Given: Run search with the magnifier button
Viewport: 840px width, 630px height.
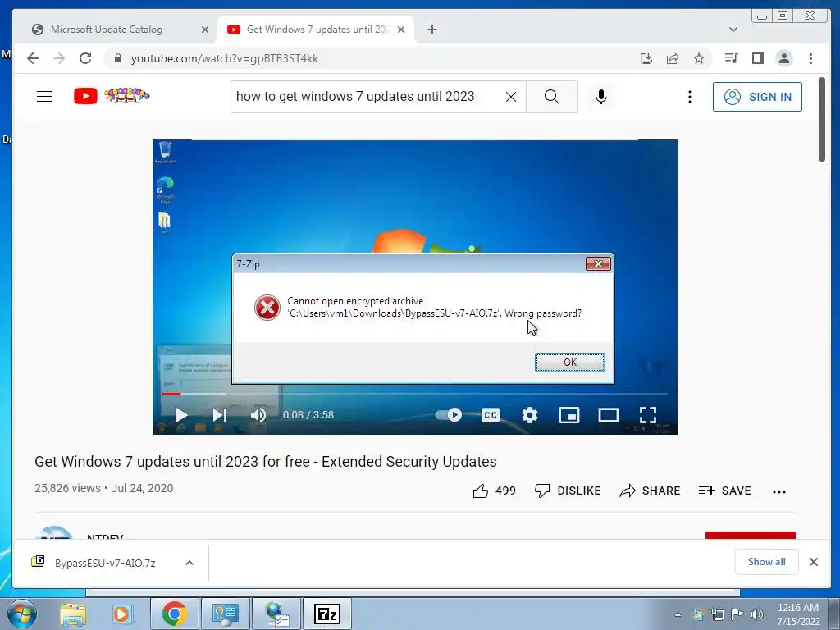Looking at the screenshot, I should coord(552,97).
